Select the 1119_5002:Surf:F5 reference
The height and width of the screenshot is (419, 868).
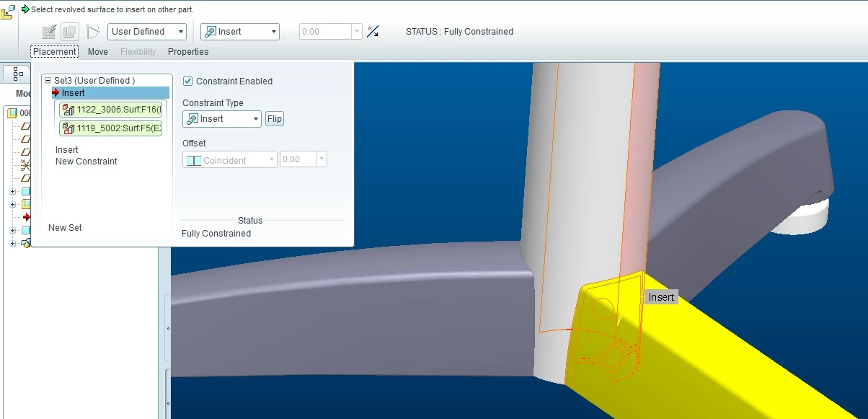(111, 128)
